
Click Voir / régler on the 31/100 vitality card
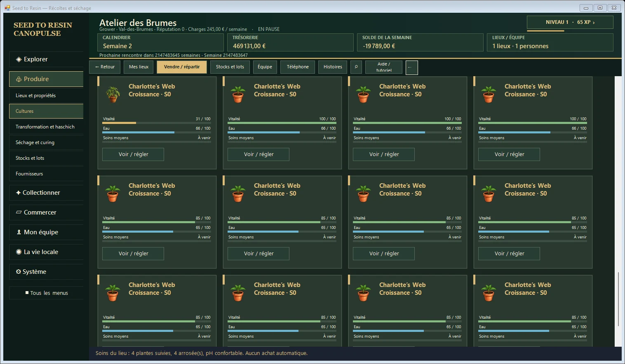[133, 154]
